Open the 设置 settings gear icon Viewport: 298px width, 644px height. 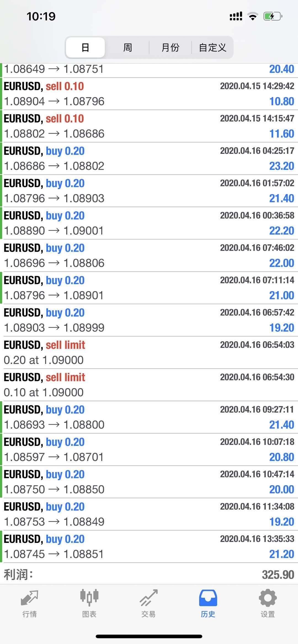tap(268, 598)
